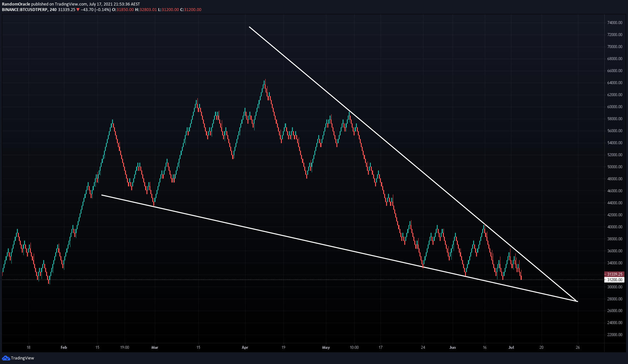Click the 74000.00 price axis value
628x364 pixels.
[615, 23]
